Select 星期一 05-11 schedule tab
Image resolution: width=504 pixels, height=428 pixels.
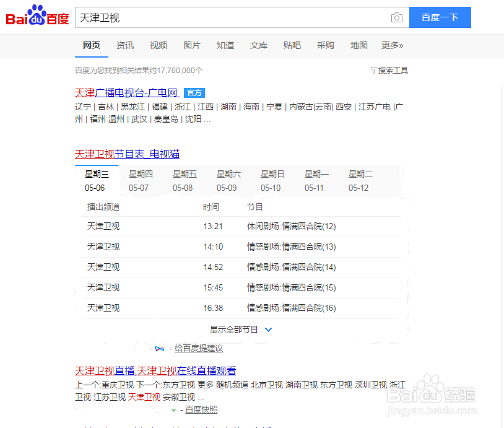316,181
